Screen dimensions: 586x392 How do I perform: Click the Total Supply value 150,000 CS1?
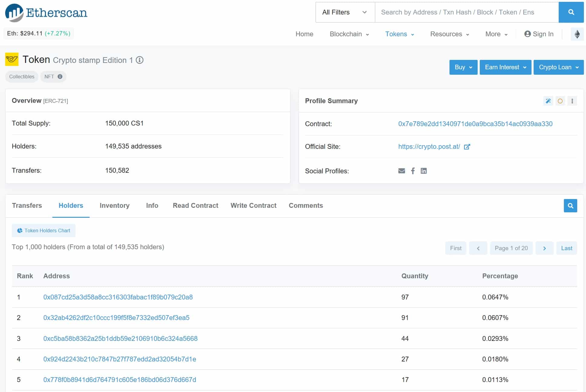pos(124,123)
